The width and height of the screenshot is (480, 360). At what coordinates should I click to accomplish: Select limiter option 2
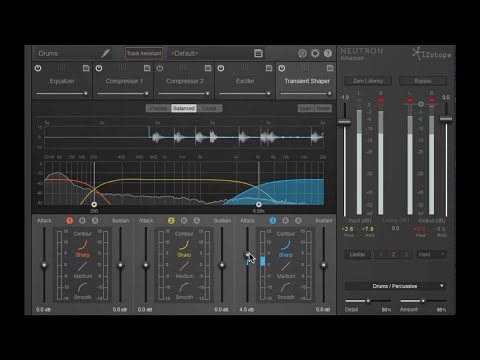(393, 254)
